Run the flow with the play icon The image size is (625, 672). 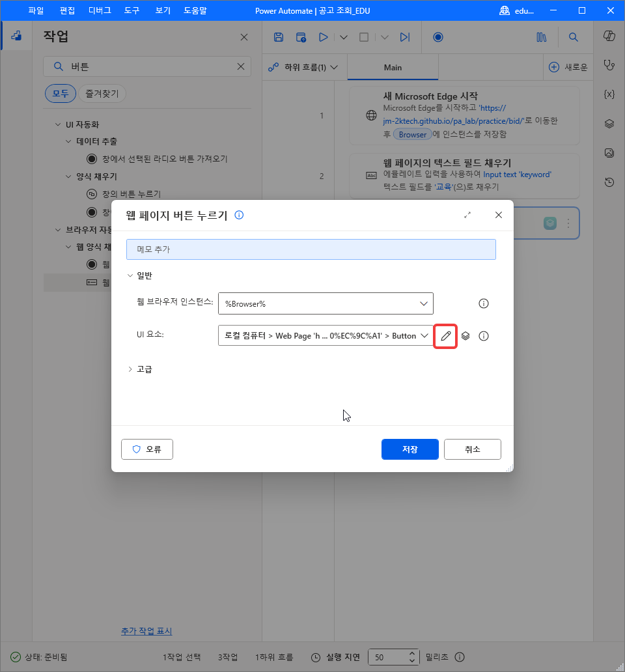tap(324, 37)
